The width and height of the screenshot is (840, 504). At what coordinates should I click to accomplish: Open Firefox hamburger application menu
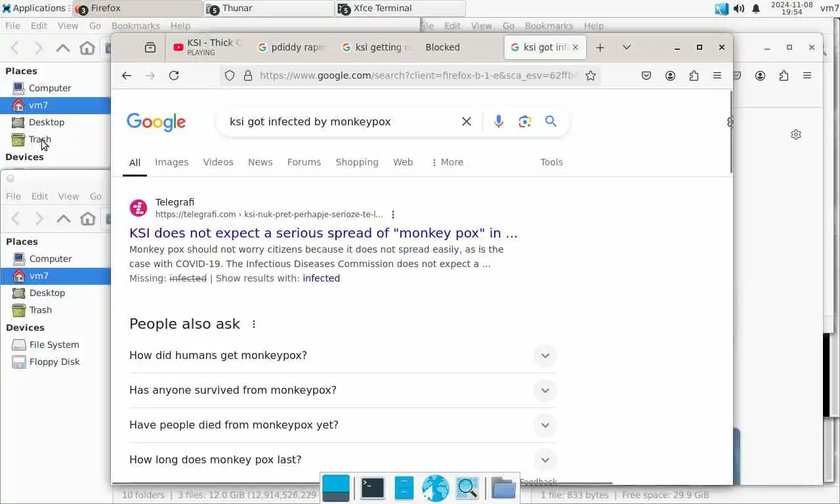pos(717,75)
